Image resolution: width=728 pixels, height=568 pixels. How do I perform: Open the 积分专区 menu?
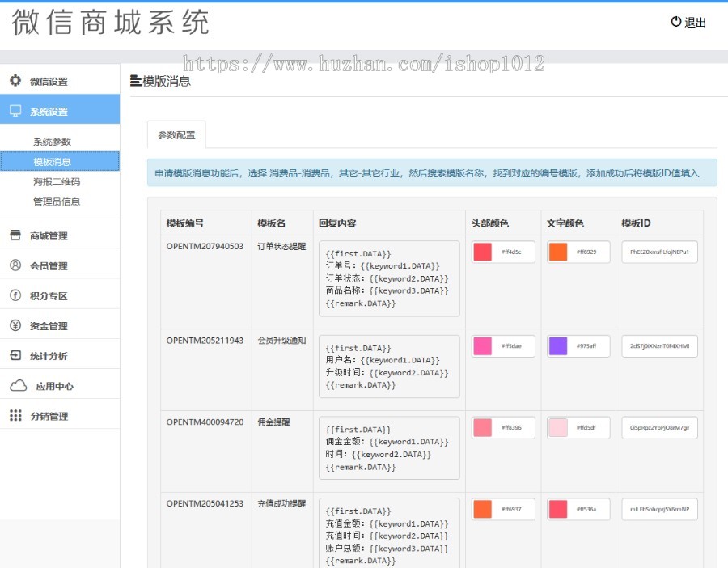coord(60,295)
